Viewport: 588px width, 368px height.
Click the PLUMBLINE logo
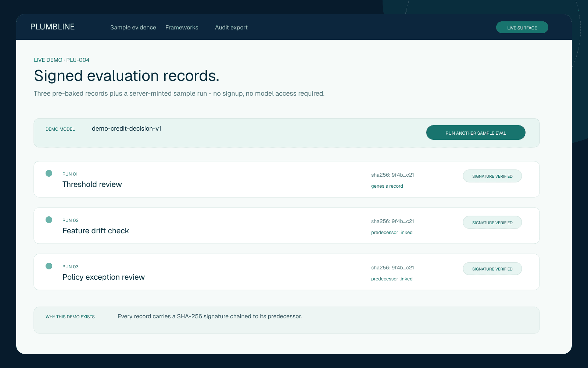[x=53, y=27]
